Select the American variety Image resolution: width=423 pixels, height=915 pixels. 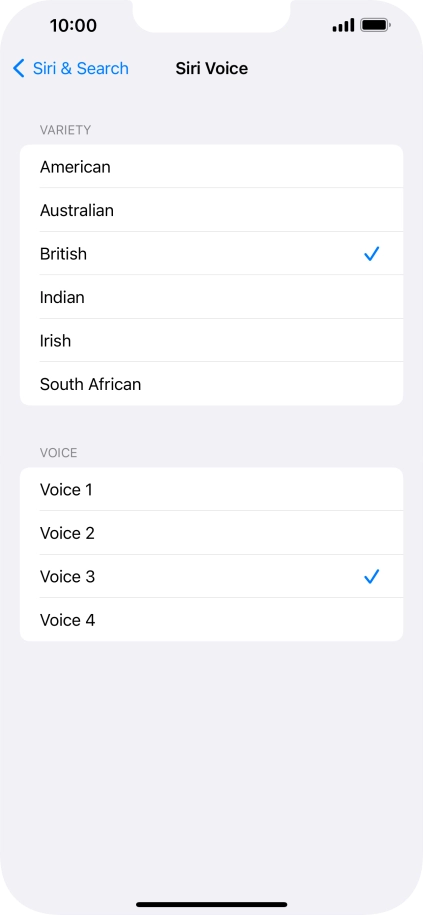pyautogui.click(x=211, y=166)
